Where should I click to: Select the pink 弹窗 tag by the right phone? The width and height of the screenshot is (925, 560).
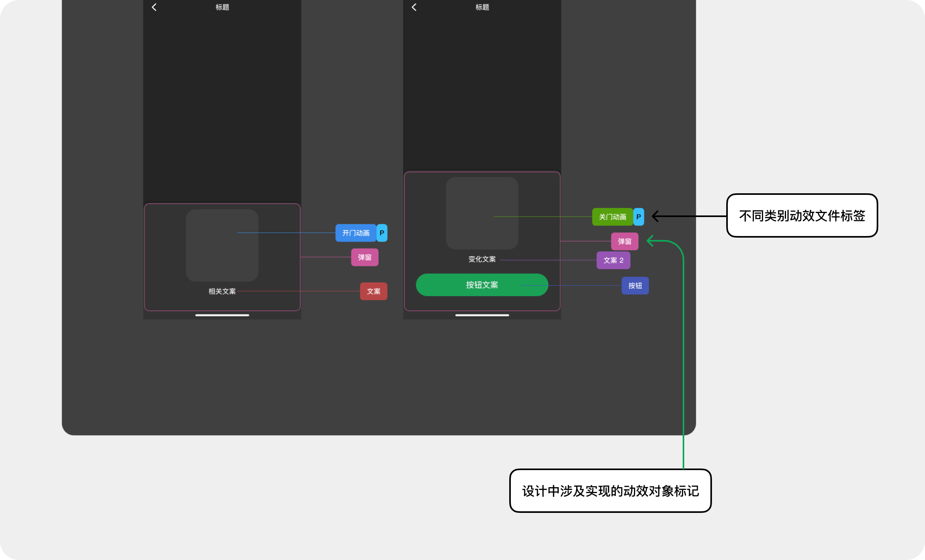click(624, 241)
